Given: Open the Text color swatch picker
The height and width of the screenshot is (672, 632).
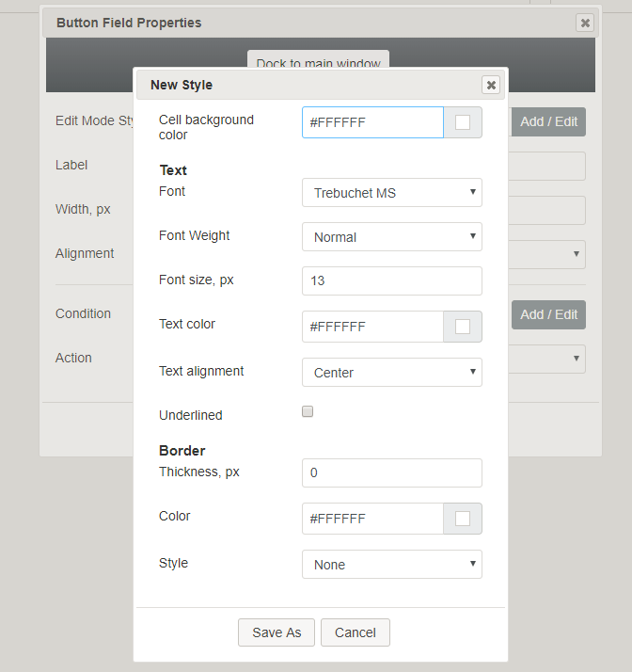Looking at the screenshot, I should (463, 327).
